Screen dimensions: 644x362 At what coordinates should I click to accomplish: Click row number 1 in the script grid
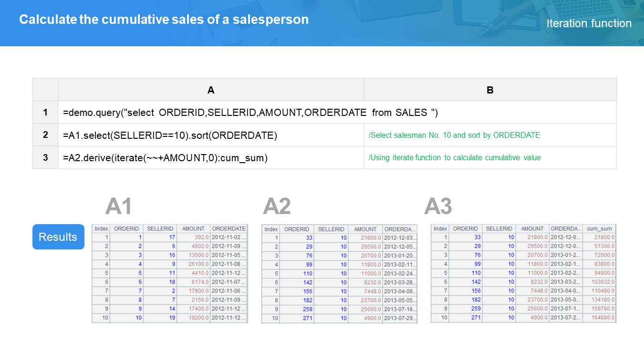pyautogui.click(x=45, y=113)
